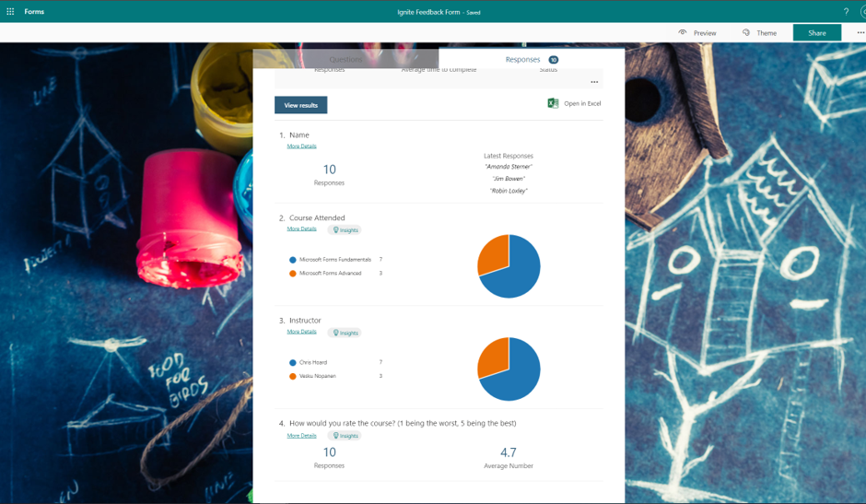Image resolution: width=866 pixels, height=504 pixels.
Task: Show Insights for course rating question
Action: [x=345, y=436]
